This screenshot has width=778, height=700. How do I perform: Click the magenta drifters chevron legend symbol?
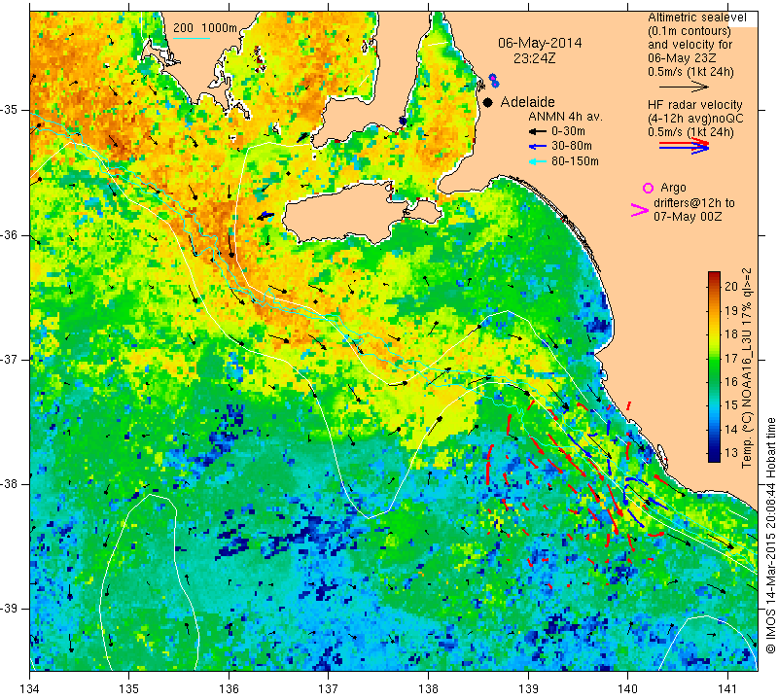(639, 210)
